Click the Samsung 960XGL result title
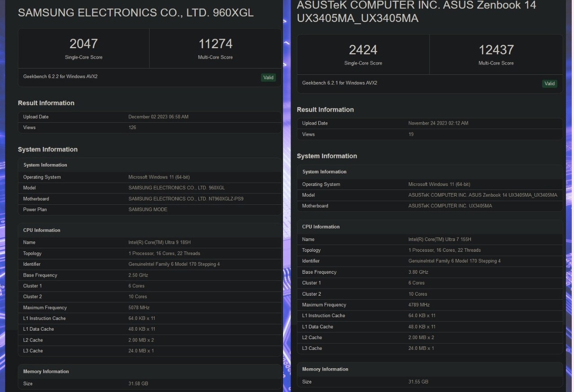This screenshot has width=574, height=392. 136,13
